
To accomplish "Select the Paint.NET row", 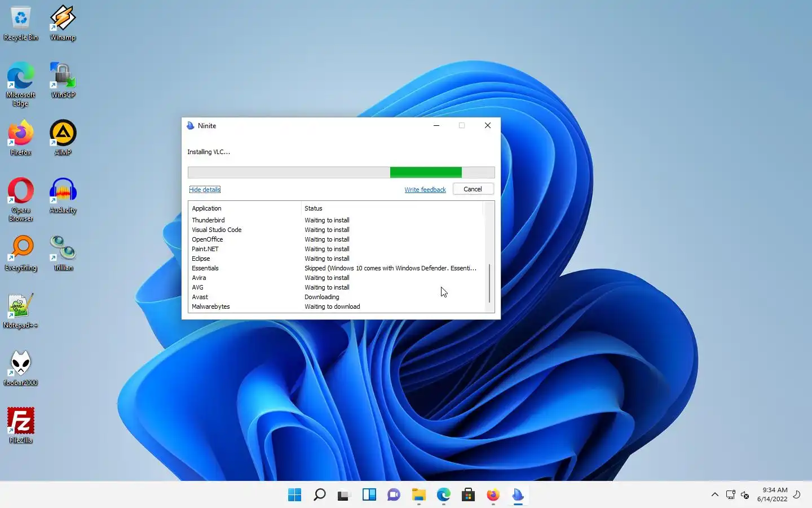I will [337, 249].
